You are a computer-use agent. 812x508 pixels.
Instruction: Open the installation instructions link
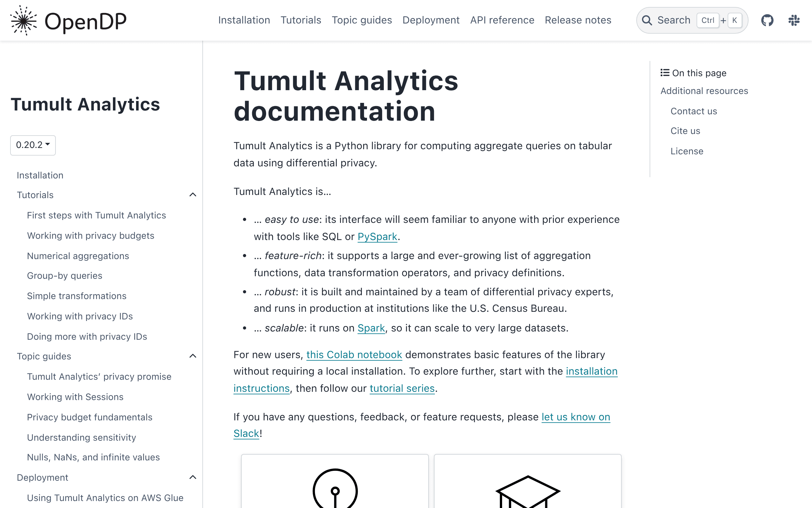coord(592,371)
